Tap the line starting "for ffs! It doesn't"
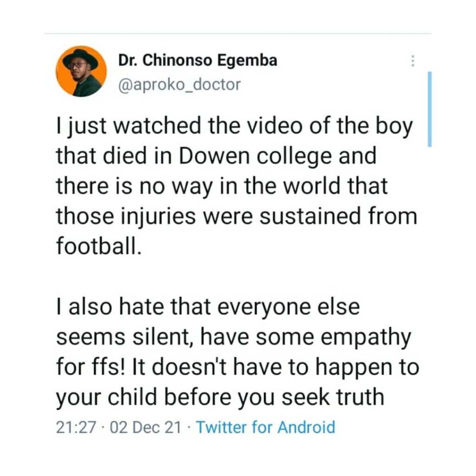This screenshot has width=476, height=476. click(x=237, y=368)
